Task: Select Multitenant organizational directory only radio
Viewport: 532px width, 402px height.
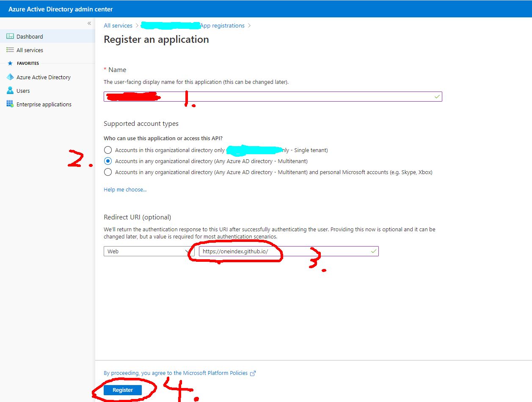Action: [108, 161]
